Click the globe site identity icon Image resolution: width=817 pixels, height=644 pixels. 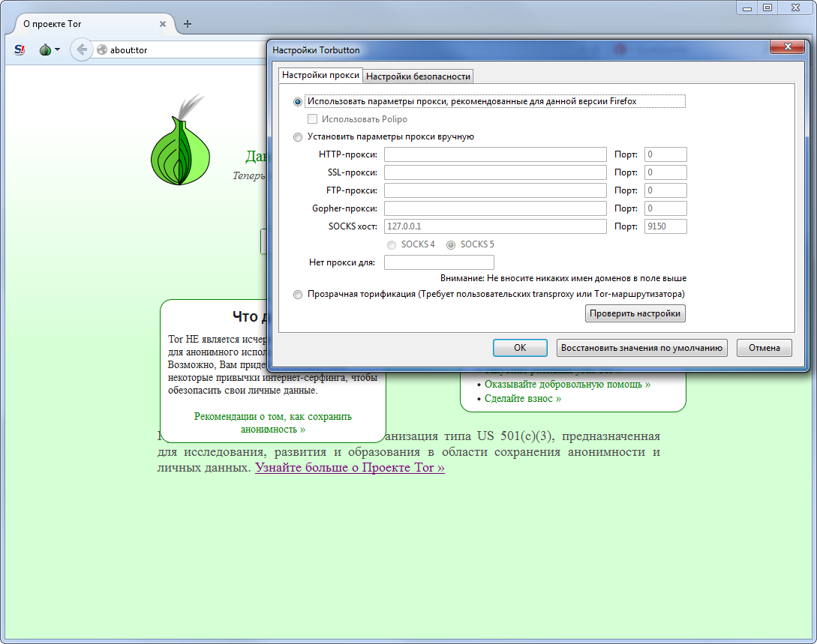point(102,50)
